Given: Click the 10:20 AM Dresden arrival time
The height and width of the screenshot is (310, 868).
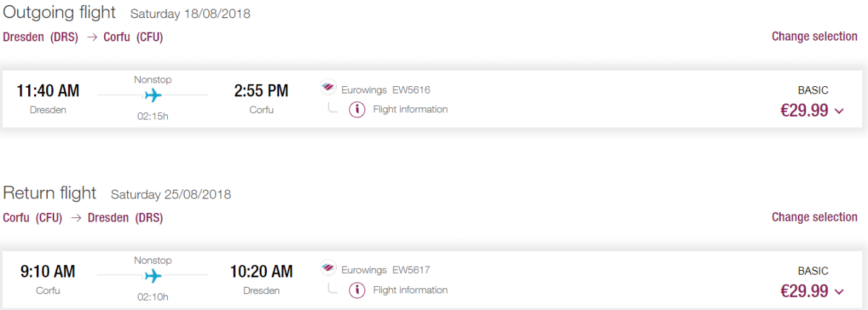Looking at the screenshot, I should [x=261, y=272].
